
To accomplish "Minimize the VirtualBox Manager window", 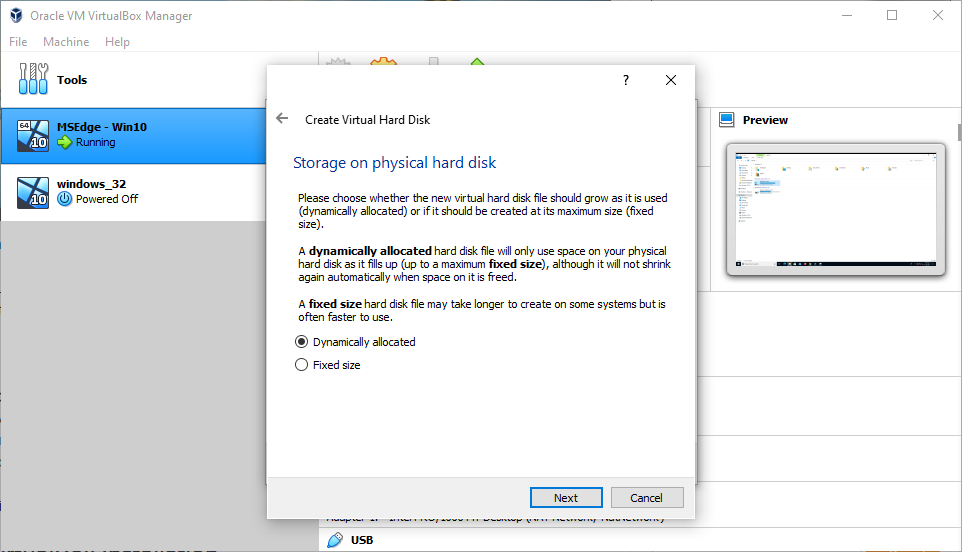I will pyautogui.click(x=847, y=15).
